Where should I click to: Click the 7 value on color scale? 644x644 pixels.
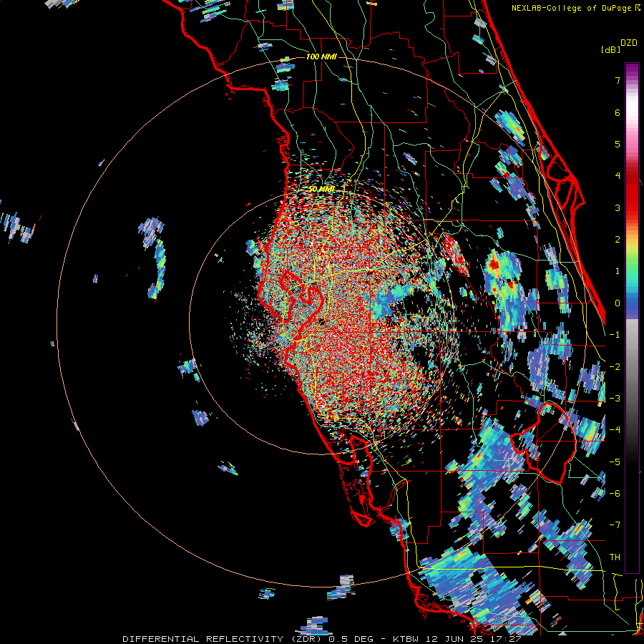(618, 80)
